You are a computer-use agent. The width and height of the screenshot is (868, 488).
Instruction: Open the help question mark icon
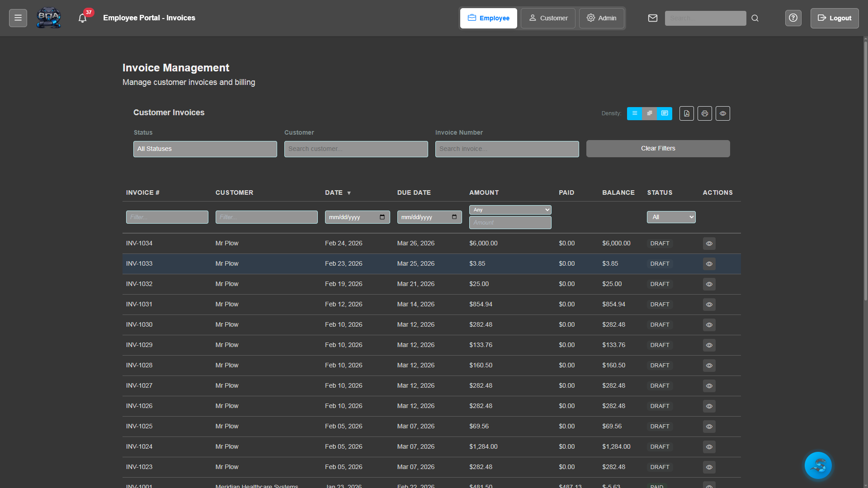point(793,18)
